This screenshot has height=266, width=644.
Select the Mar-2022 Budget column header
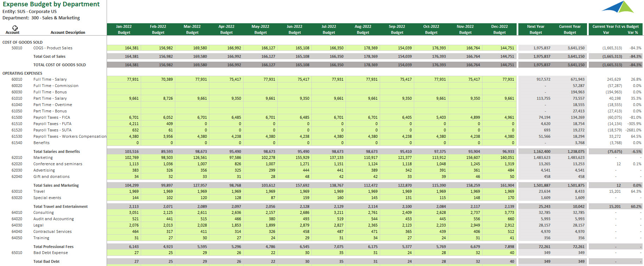pyautogui.click(x=192, y=29)
